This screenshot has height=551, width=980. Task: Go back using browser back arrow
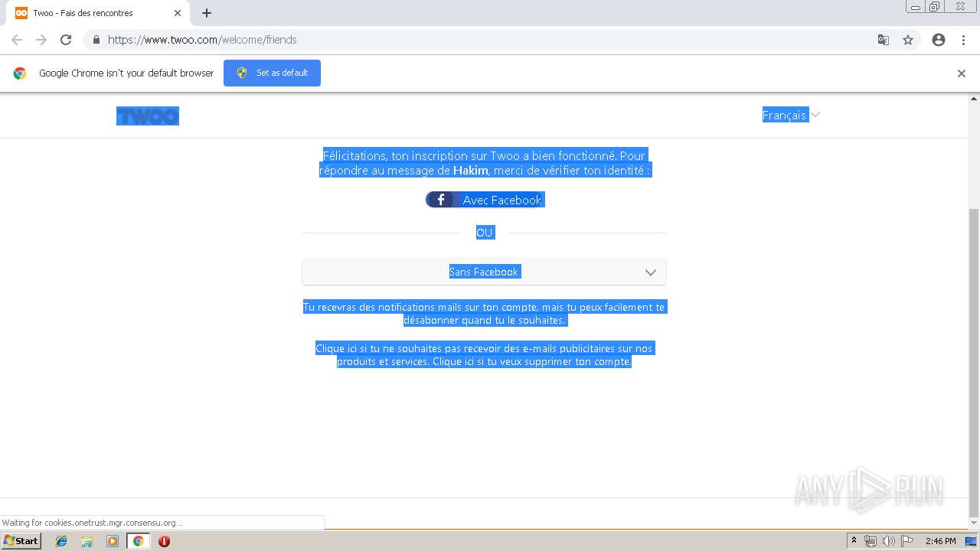[17, 40]
